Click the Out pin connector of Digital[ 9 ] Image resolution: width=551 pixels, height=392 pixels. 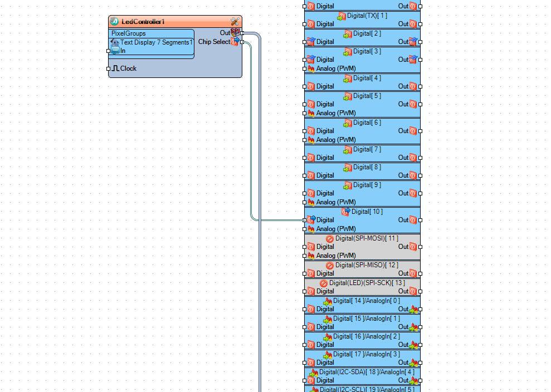point(421,193)
